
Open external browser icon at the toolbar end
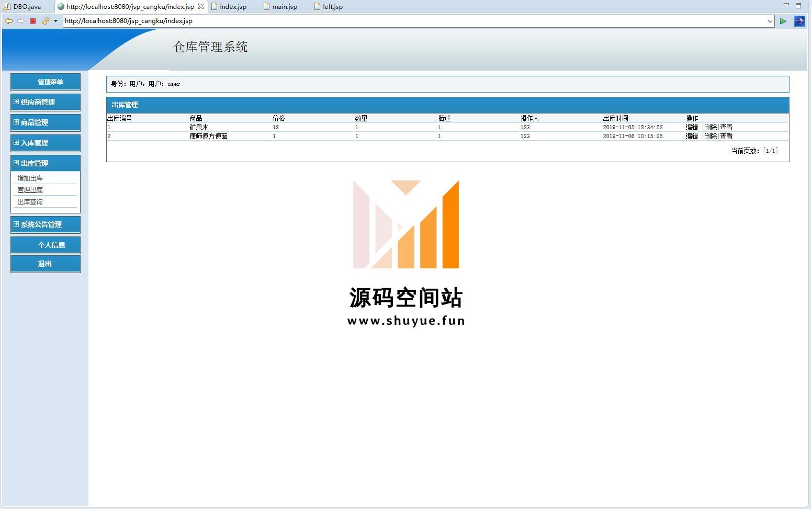click(x=799, y=21)
